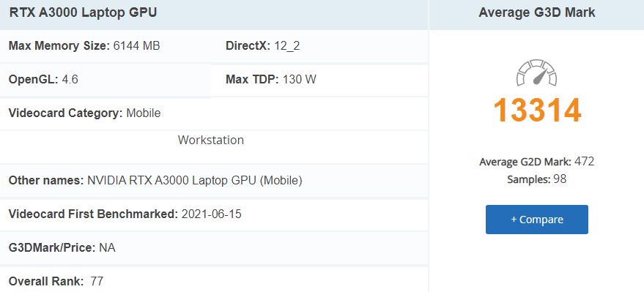Click the Videocard First Benchmarked date 2021-06-15
This screenshot has height=292, width=644.
212,214
